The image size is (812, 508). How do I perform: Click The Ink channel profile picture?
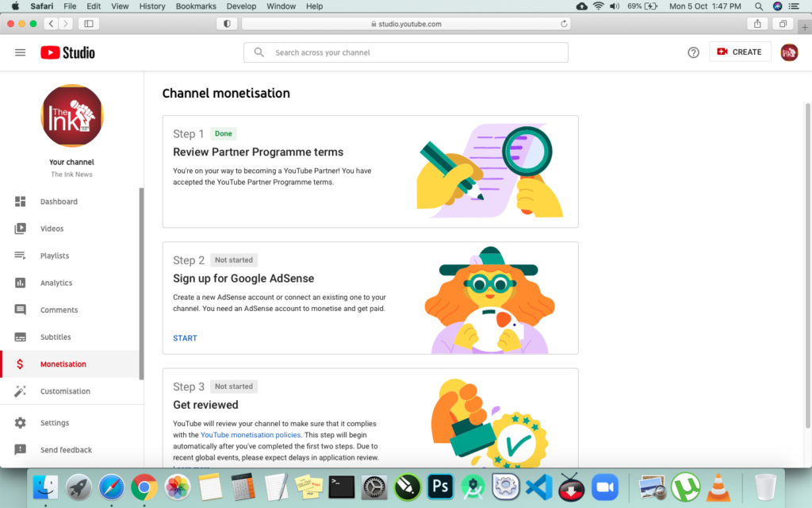pyautogui.click(x=72, y=116)
